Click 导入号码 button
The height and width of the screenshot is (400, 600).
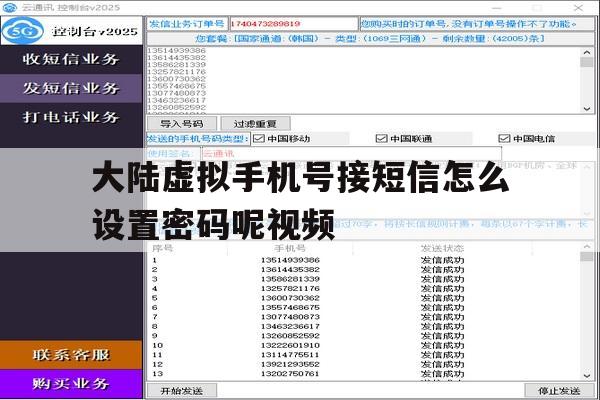coord(182,124)
